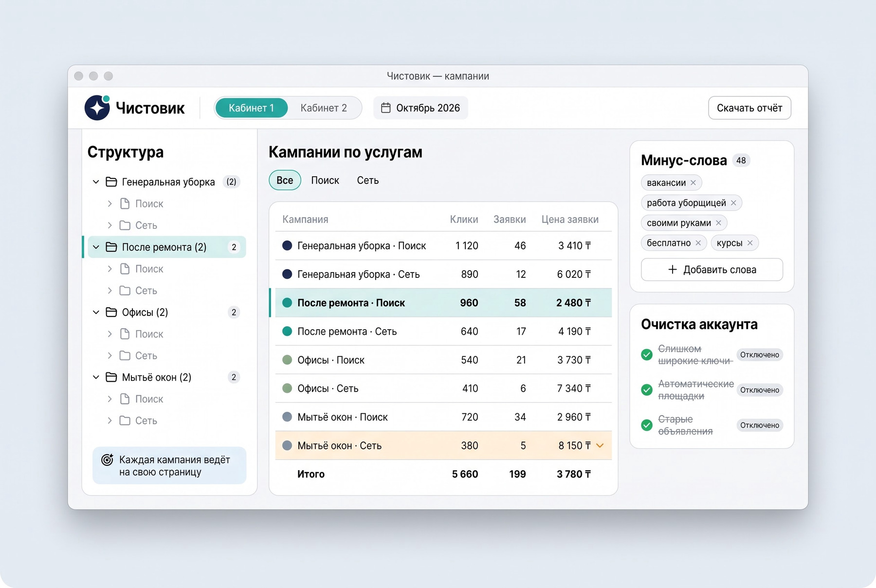Click the calendar icon beside Октябрь 2026

click(385, 108)
